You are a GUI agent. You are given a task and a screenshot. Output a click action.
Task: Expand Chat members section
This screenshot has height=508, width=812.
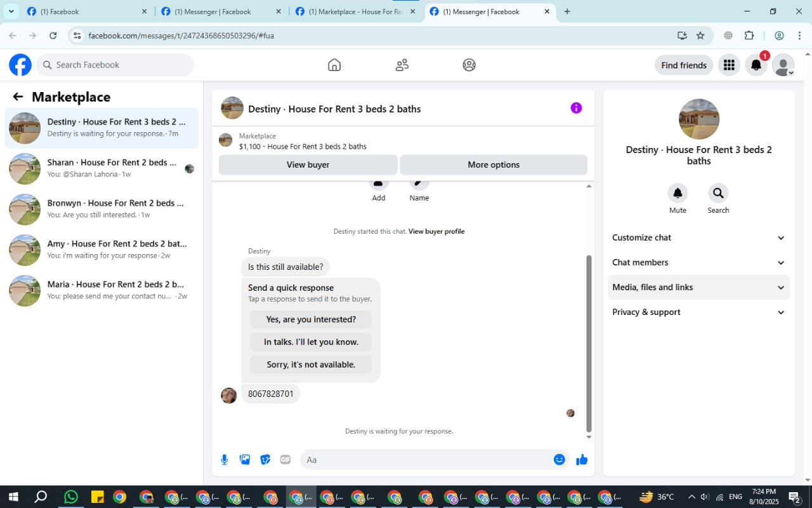pos(698,262)
